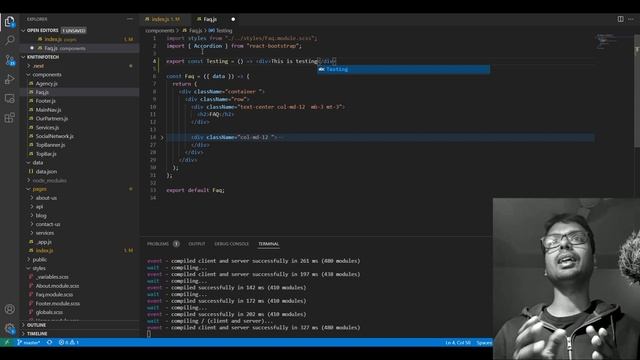This screenshot has height=360, width=640.
Task: Open _variables.scss in styles
Action: [52, 277]
